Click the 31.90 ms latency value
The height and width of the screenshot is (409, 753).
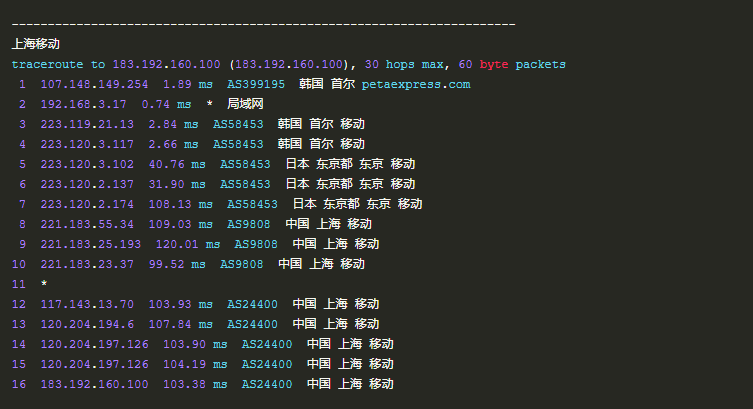click(x=177, y=184)
